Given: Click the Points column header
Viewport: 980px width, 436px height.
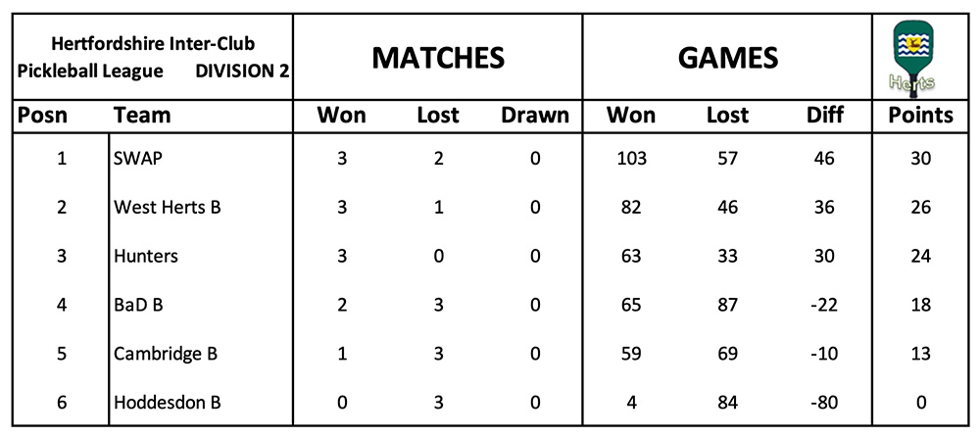Looking at the screenshot, I should coord(919,116).
